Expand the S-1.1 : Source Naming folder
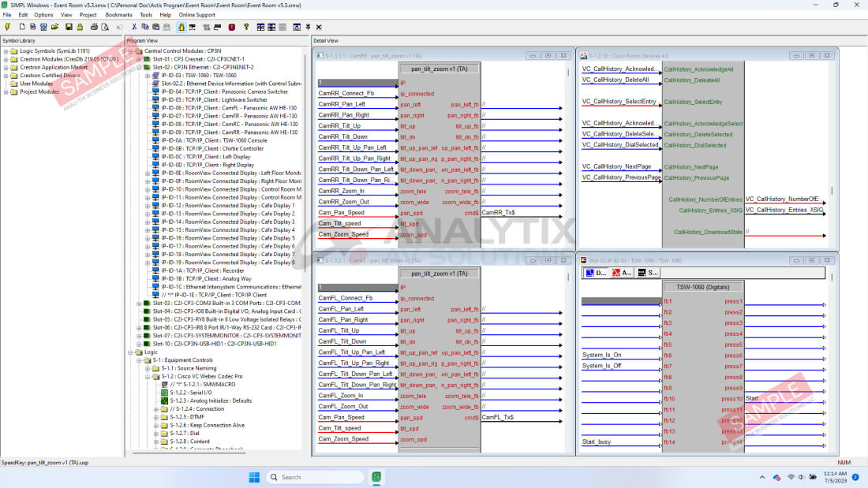Screen dimensions: 868x488 coord(148,368)
